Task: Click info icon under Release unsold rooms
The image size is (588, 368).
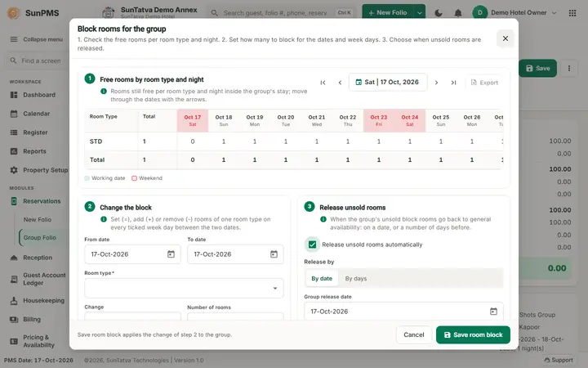Action: pyautogui.click(x=323, y=219)
